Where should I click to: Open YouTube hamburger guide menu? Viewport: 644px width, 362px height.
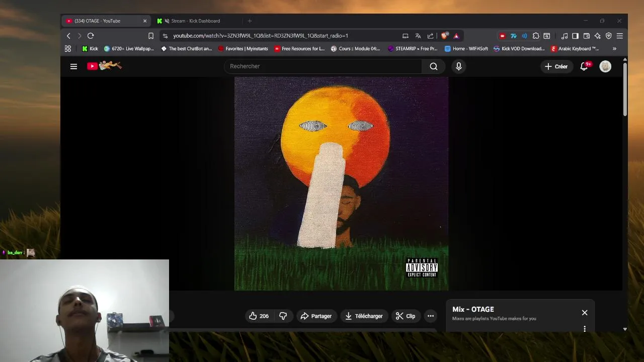coord(73,66)
